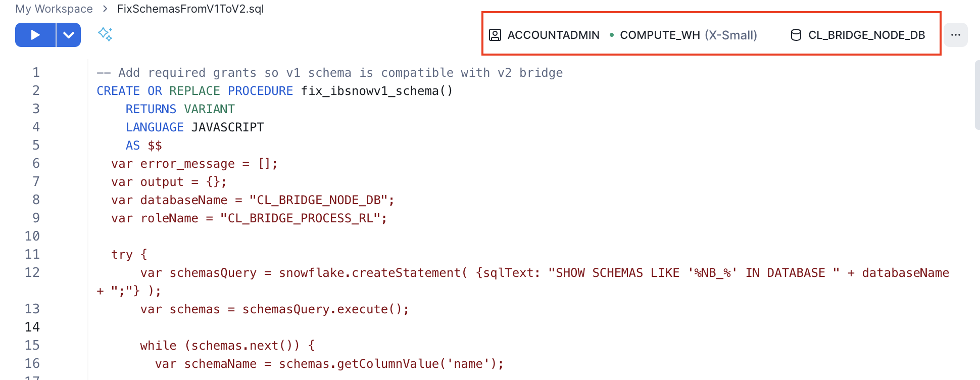Open the ACCOUNTADMIN role selector
Viewport: 980px width, 380px height.
click(x=553, y=35)
